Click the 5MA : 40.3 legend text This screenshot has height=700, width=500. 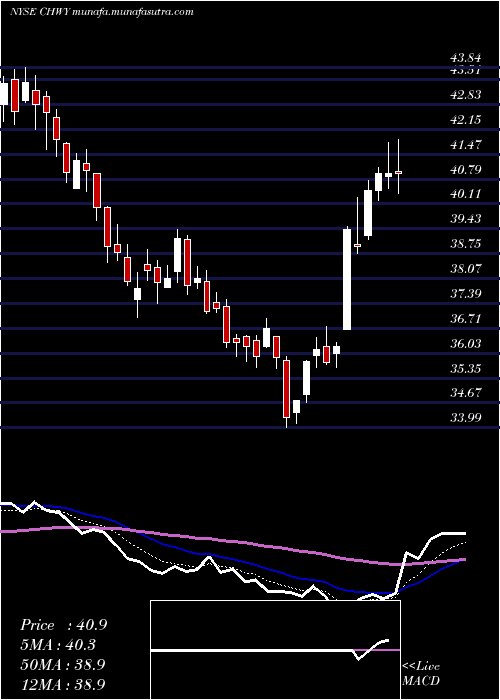coord(60,645)
